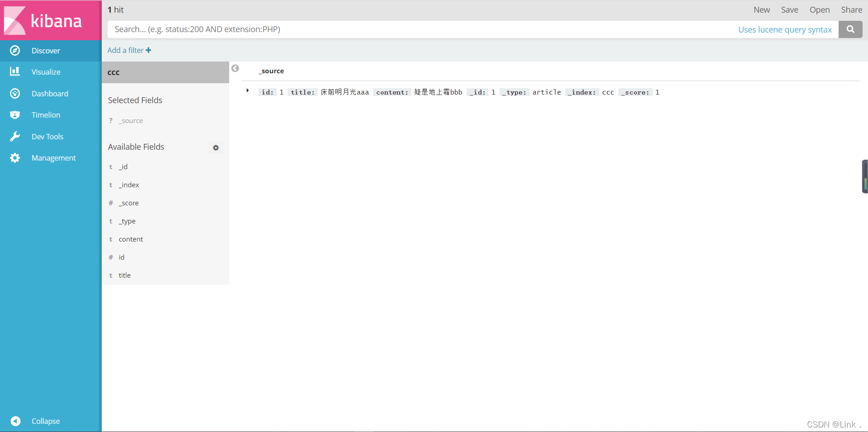Focus the Lucene search input field
The height and width of the screenshot is (432, 868).
pyautogui.click(x=420, y=29)
